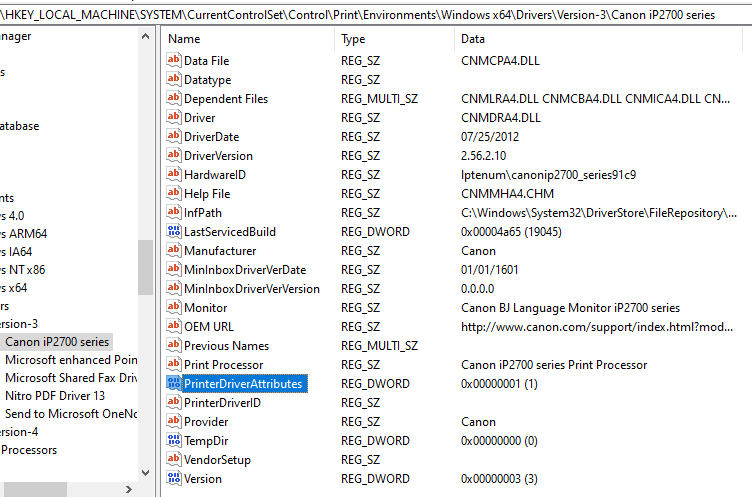The height and width of the screenshot is (497, 752).
Task: Select the Microsoft Shared Fax Driver key
Action: coord(71,378)
